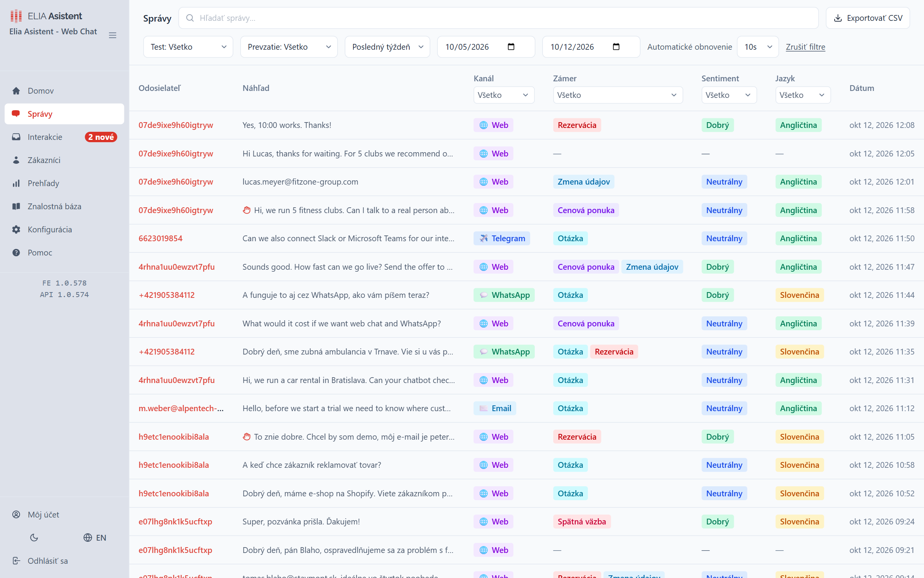
Task: Click the hand icon in the 11:58 message row
Action: [x=247, y=210]
